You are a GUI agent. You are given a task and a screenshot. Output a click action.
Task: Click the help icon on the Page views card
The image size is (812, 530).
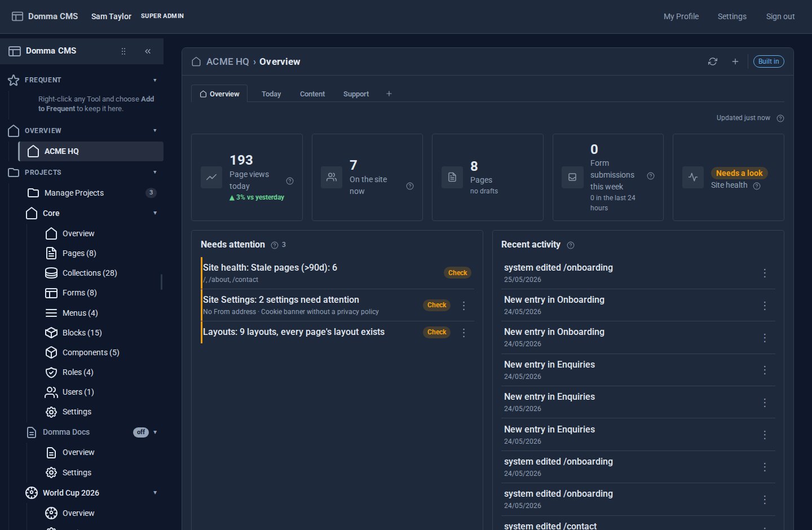tap(290, 181)
